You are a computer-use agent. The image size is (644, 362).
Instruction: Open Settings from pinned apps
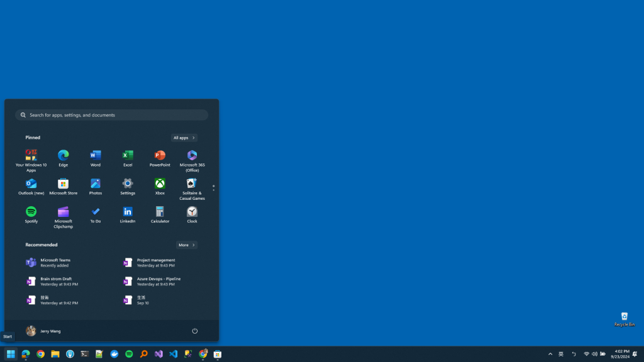click(x=128, y=187)
